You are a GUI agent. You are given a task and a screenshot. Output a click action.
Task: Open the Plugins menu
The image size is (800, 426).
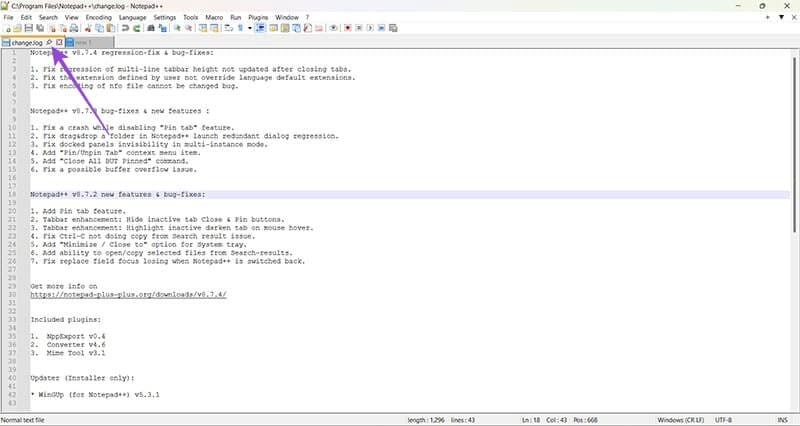258,17
